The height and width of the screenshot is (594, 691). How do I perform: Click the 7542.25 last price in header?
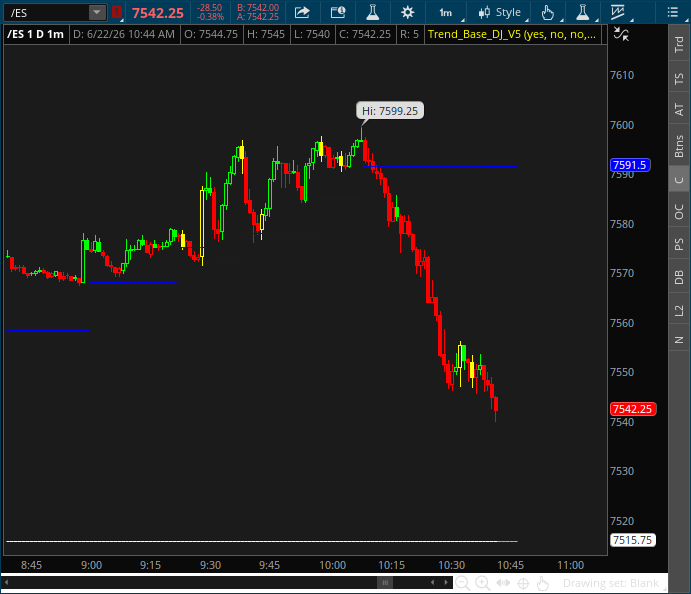[158, 13]
